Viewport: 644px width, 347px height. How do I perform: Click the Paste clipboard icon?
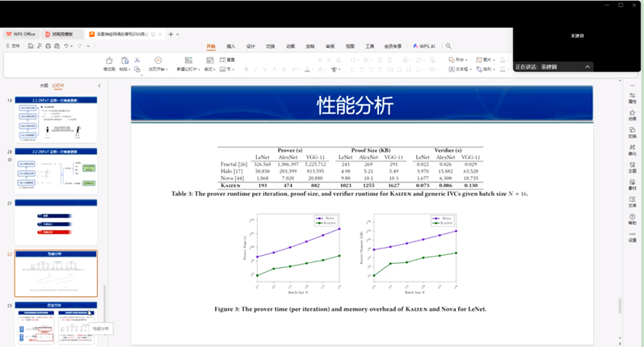point(124,61)
